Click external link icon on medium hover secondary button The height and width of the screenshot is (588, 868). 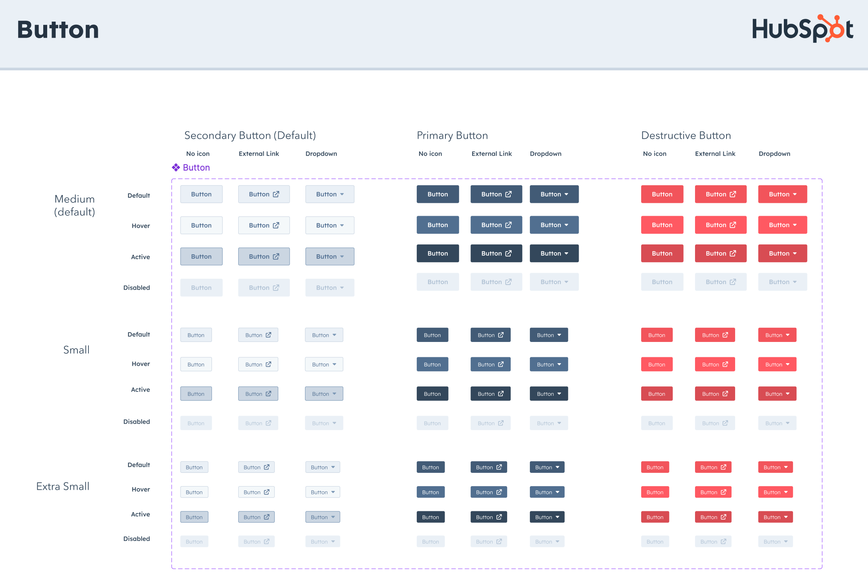point(276,225)
